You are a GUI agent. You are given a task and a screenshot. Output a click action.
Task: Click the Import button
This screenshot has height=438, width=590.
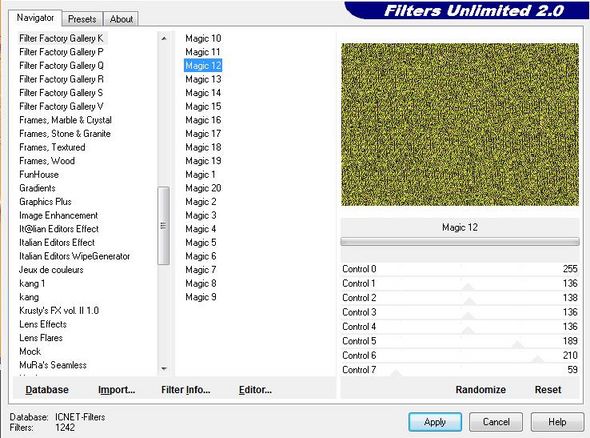117,390
